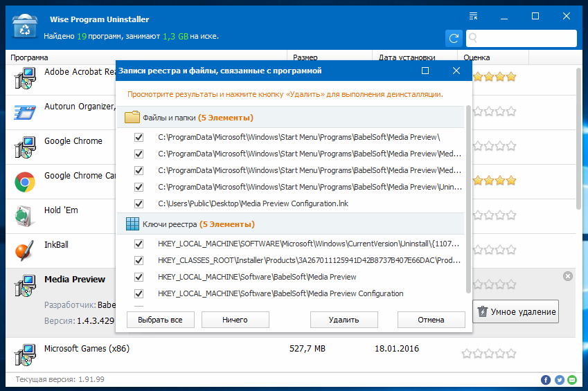The image size is (588, 391).
Task: Click the main program list scrollbar
Action: 578,138
